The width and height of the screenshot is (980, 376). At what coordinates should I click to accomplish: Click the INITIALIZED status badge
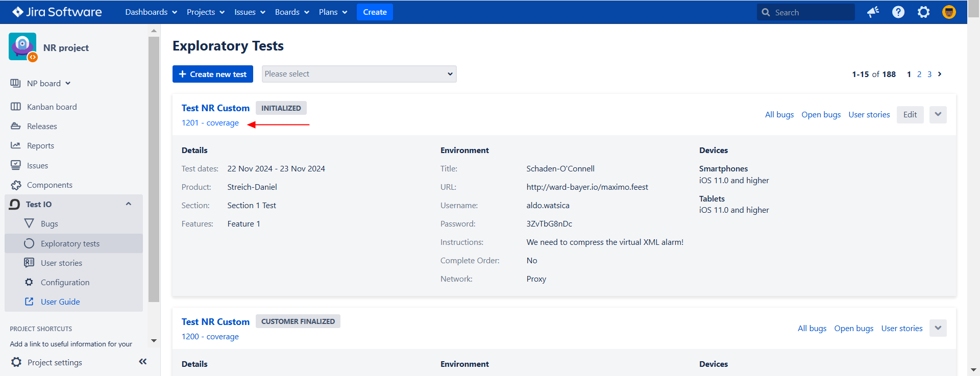[281, 108]
